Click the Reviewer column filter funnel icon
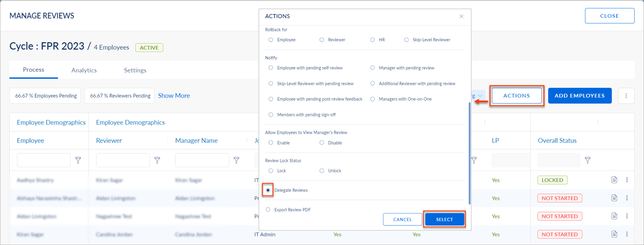 (157, 160)
